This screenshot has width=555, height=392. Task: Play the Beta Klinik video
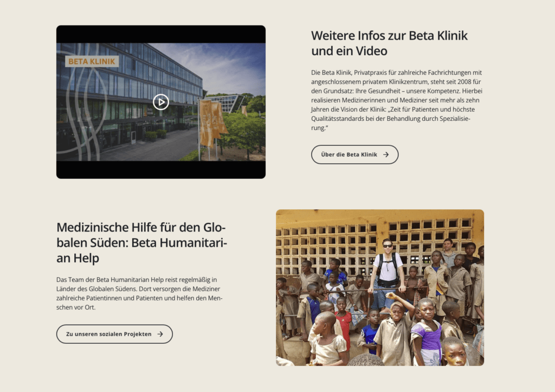(x=161, y=102)
